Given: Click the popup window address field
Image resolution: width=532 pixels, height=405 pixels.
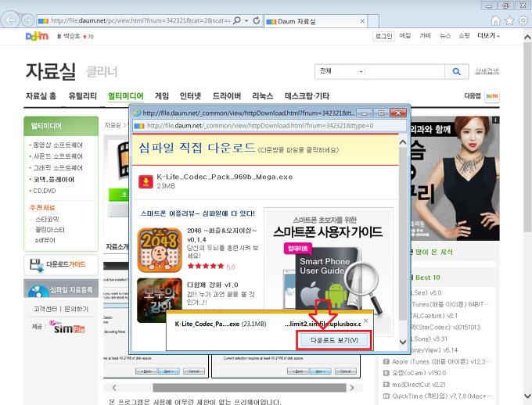Looking at the screenshot, I should tap(269, 126).
